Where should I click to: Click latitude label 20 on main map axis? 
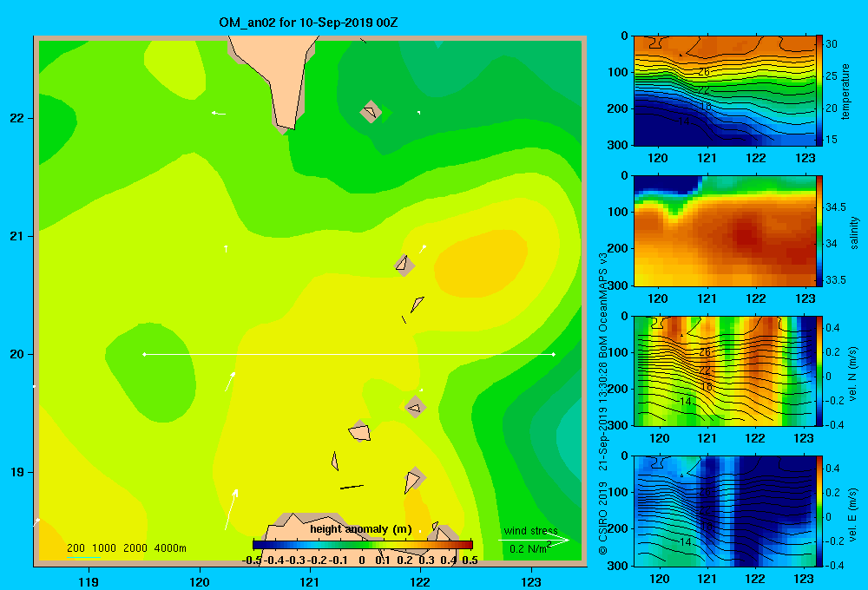[17, 354]
